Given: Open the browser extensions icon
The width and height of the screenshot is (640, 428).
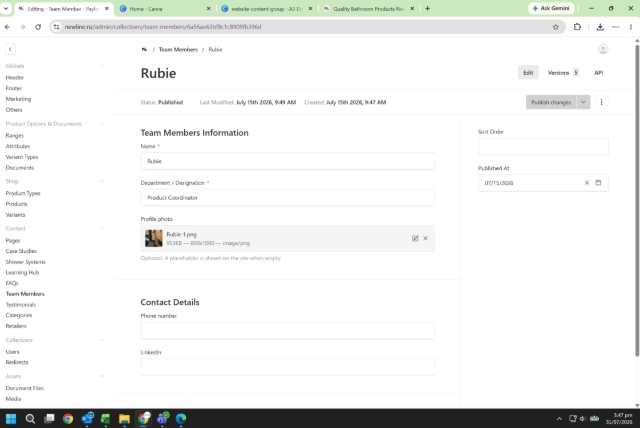Looking at the screenshot, I should tap(577, 27).
